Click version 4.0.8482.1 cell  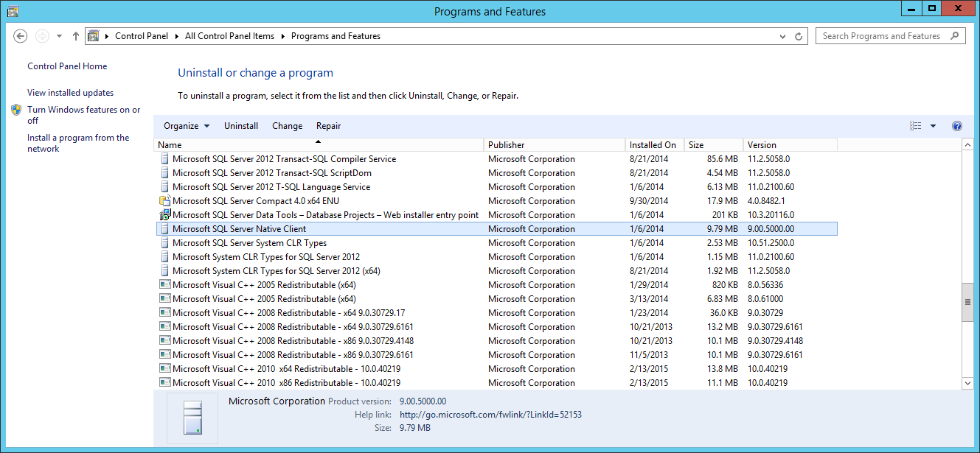point(766,201)
